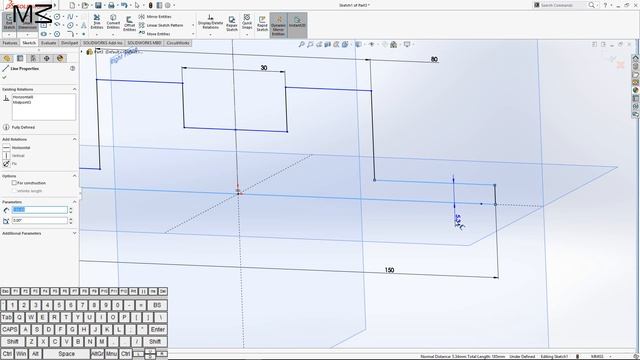
Task: Click the Enter key on the on-screen keyboard
Action: point(158,329)
